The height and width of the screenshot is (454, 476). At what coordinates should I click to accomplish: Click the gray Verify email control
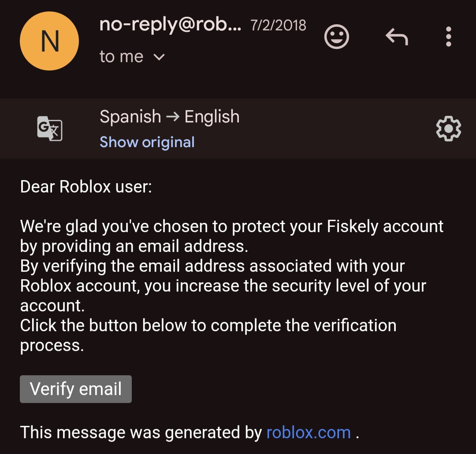tap(75, 389)
